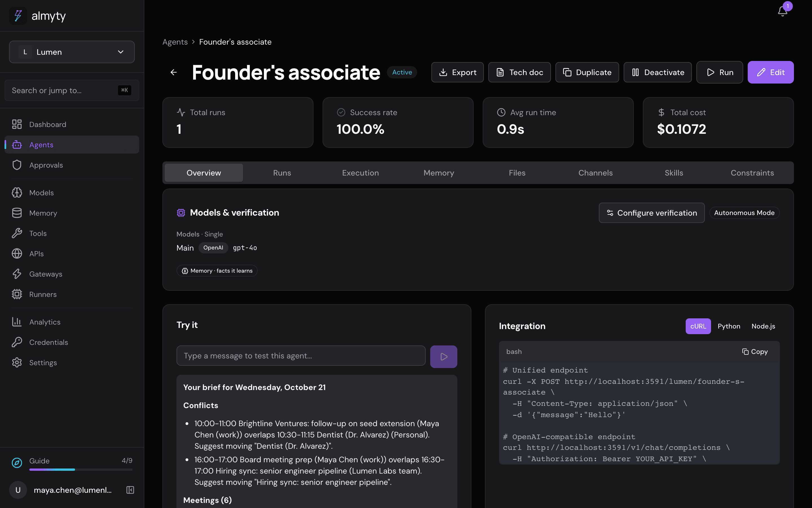
Task: Open Models in the sidebar
Action: tap(72, 192)
